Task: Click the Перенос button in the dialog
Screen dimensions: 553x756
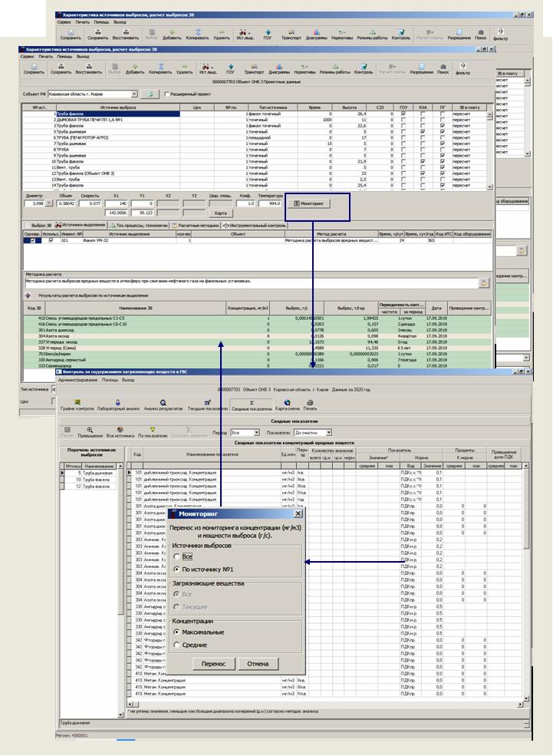Action: pos(213,663)
